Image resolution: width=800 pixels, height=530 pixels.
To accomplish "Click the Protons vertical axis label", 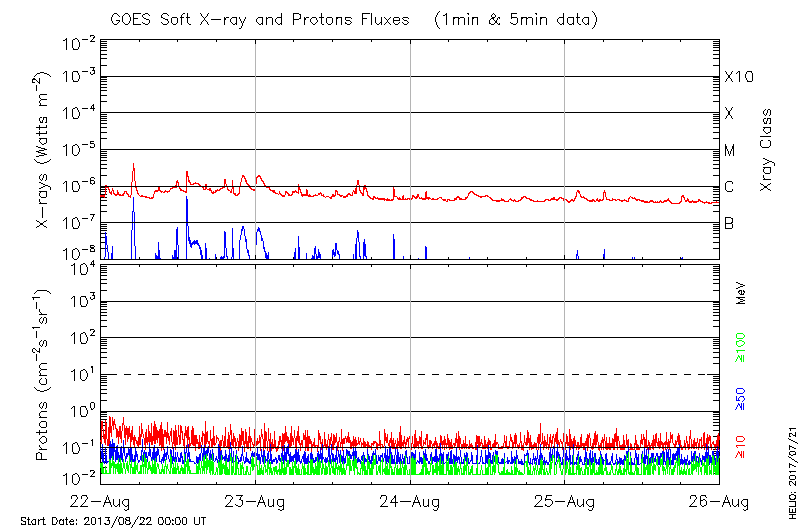I will [x=43, y=375].
